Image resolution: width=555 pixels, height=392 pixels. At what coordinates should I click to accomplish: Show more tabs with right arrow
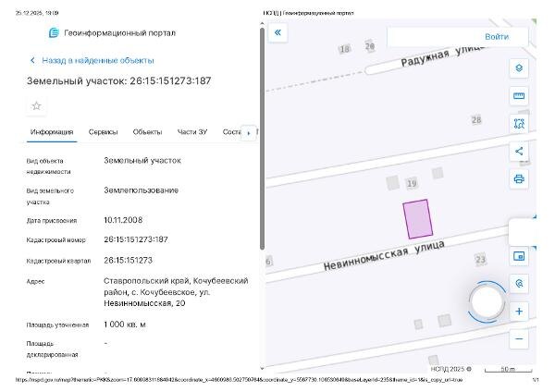point(249,133)
